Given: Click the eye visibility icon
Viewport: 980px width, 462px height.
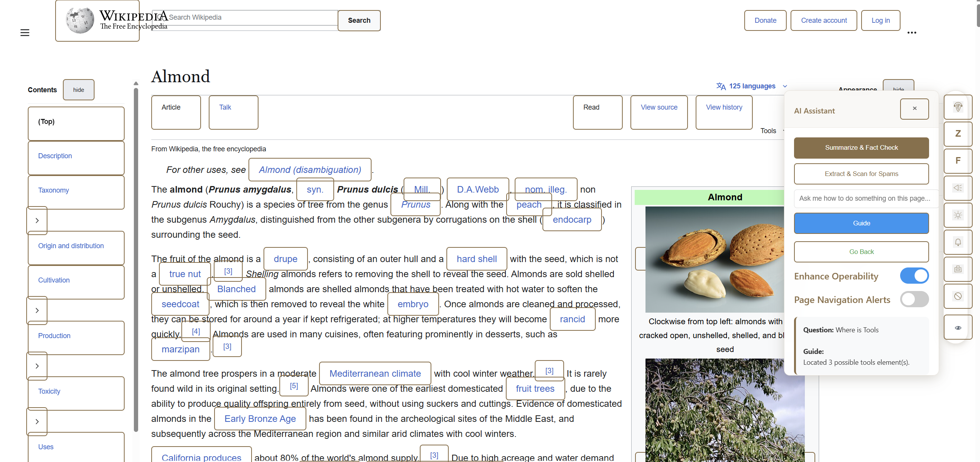Looking at the screenshot, I should tap(958, 328).
